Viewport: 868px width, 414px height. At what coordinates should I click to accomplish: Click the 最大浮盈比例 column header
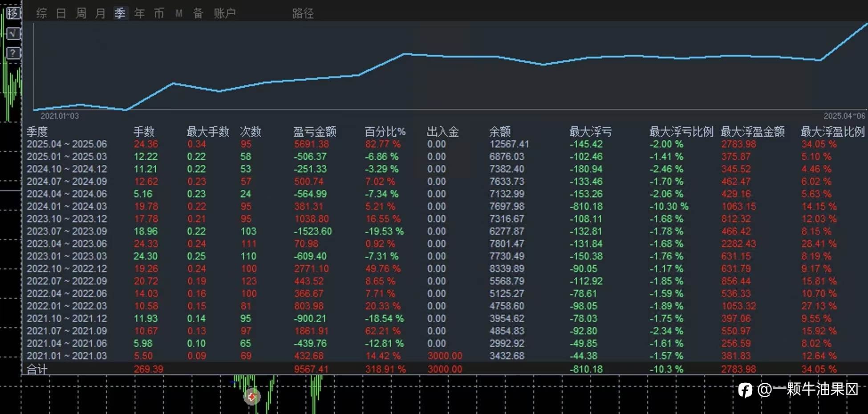833,131
